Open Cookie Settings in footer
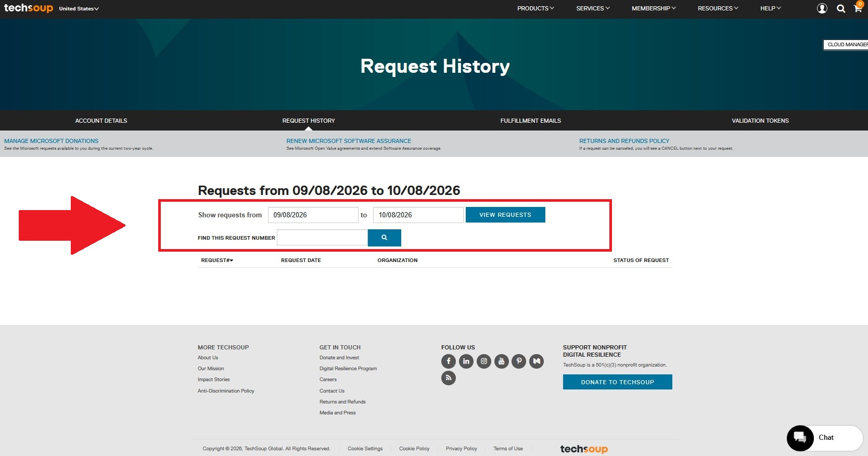The image size is (868, 456). [365, 449]
